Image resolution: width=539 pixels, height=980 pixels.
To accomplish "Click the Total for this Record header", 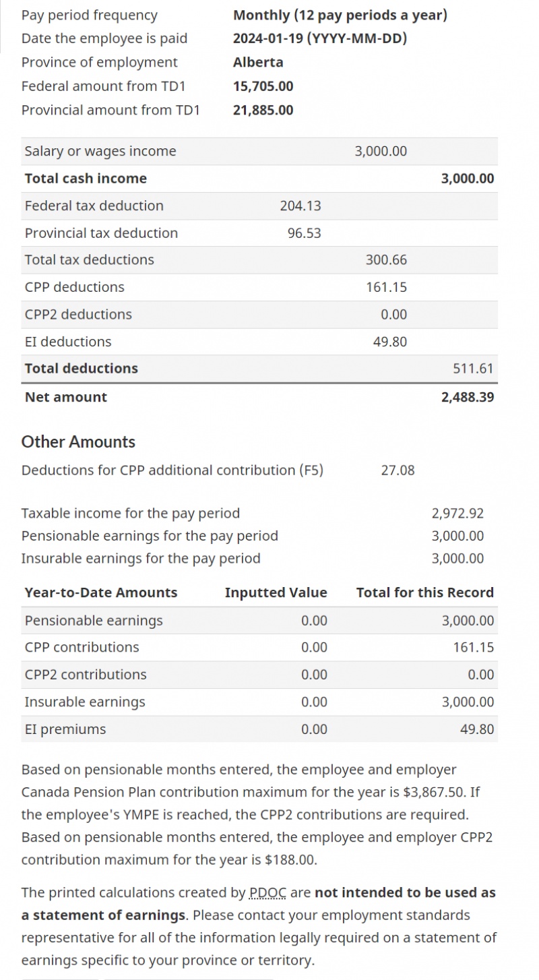I will tap(425, 593).
